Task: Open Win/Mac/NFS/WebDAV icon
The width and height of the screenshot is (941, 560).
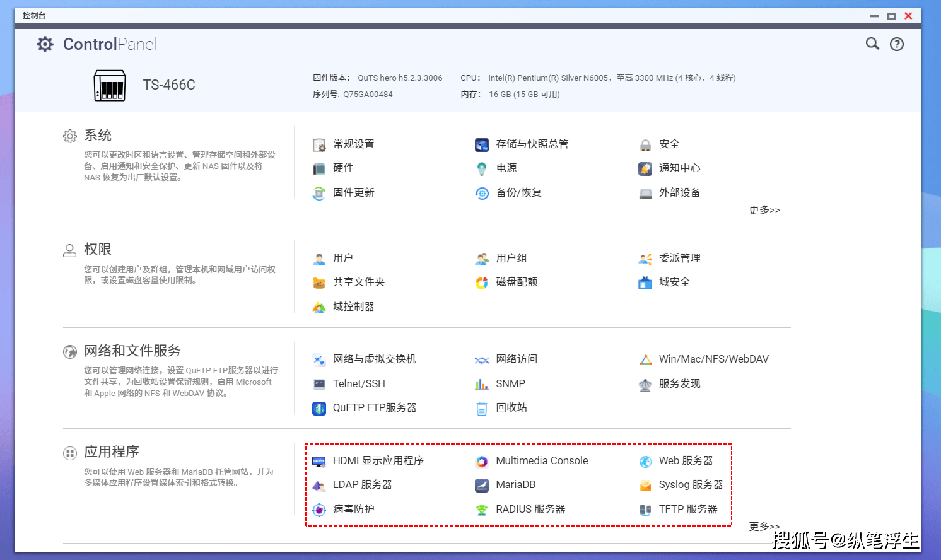Action: coord(645,359)
